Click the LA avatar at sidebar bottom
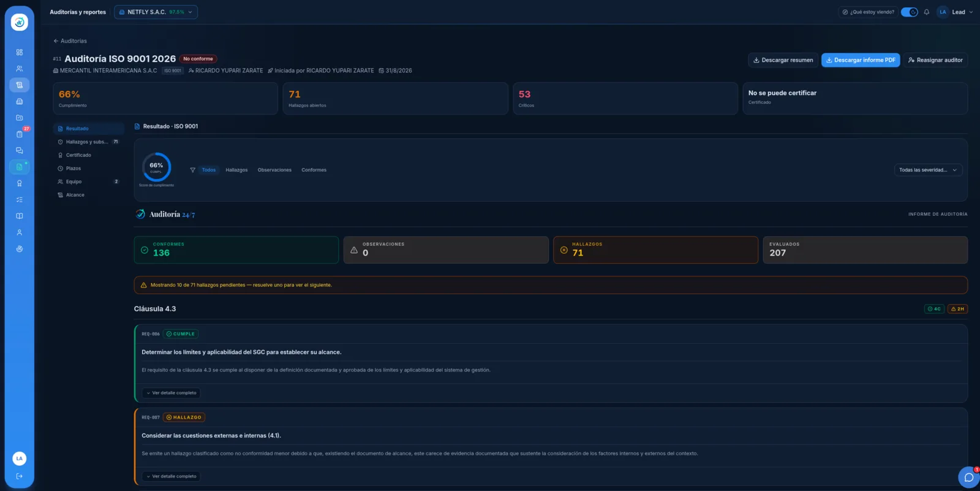 pyautogui.click(x=20, y=459)
